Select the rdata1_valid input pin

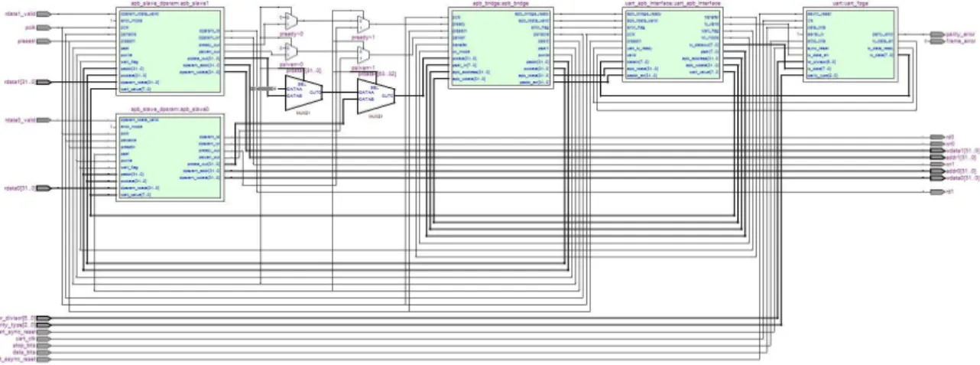coord(44,14)
